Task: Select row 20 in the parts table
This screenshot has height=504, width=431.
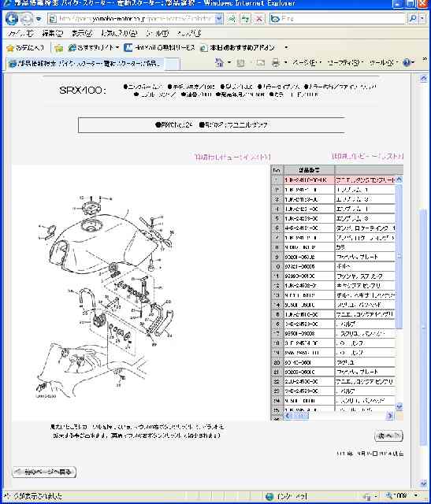Action: (x=334, y=362)
